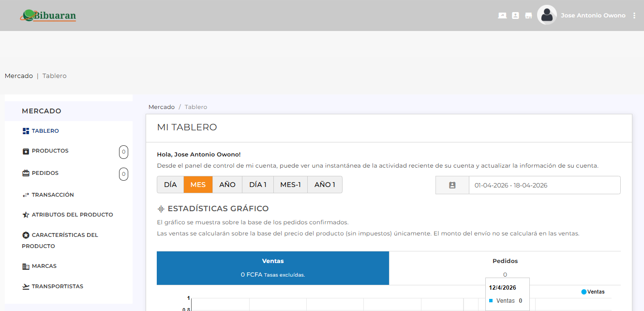
Task: Open MARCAS in the sidebar menu
Action: tap(44, 266)
